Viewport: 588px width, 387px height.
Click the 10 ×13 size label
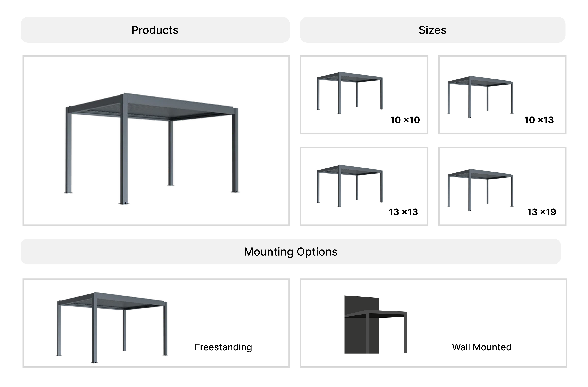pyautogui.click(x=539, y=120)
